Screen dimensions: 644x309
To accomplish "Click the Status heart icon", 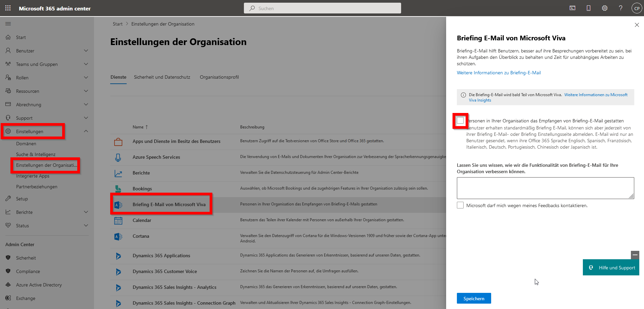I will (x=8, y=225).
